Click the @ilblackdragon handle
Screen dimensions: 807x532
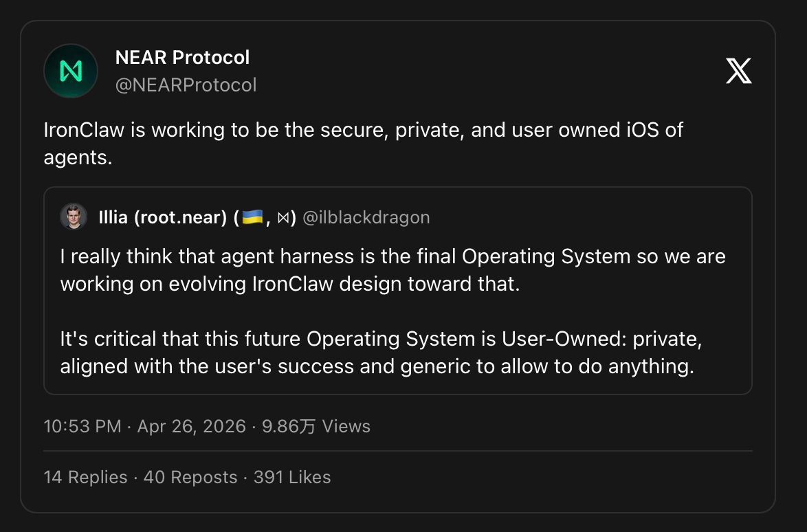(366, 218)
